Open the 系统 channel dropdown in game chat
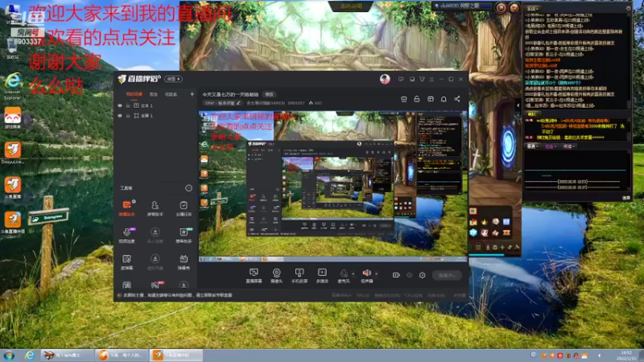 pos(533,9)
